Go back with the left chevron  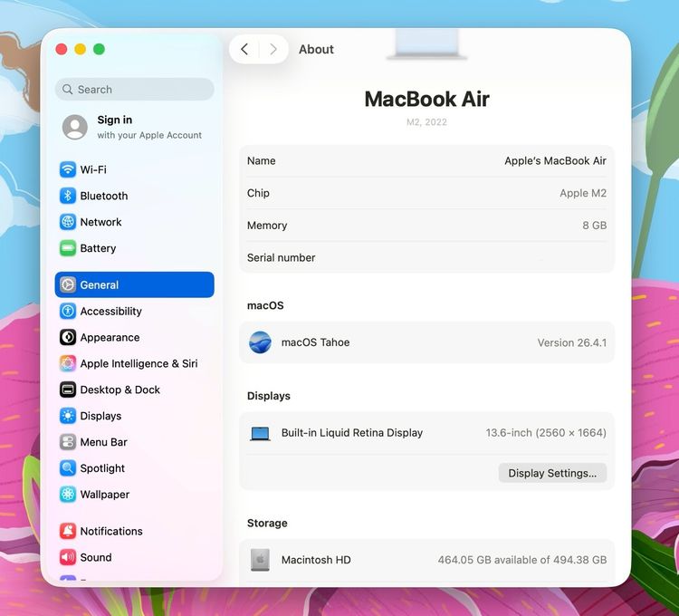244,49
